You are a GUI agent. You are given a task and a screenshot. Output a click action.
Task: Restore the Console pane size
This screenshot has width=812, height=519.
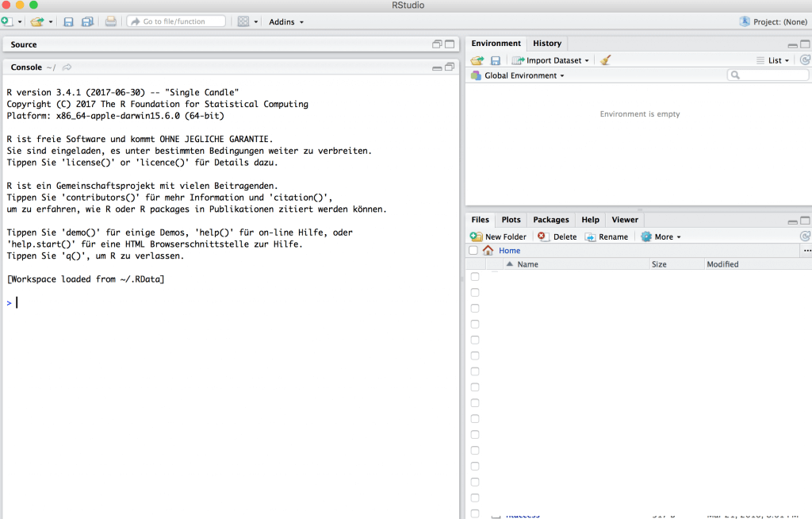[x=450, y=67]
